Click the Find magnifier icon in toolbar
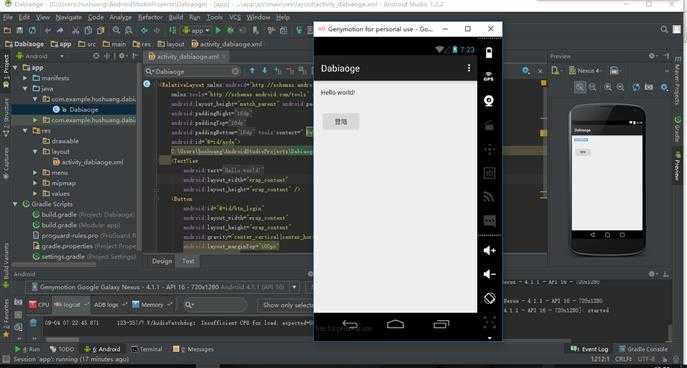This screenshot has width=687, height=368. point(116,30)
